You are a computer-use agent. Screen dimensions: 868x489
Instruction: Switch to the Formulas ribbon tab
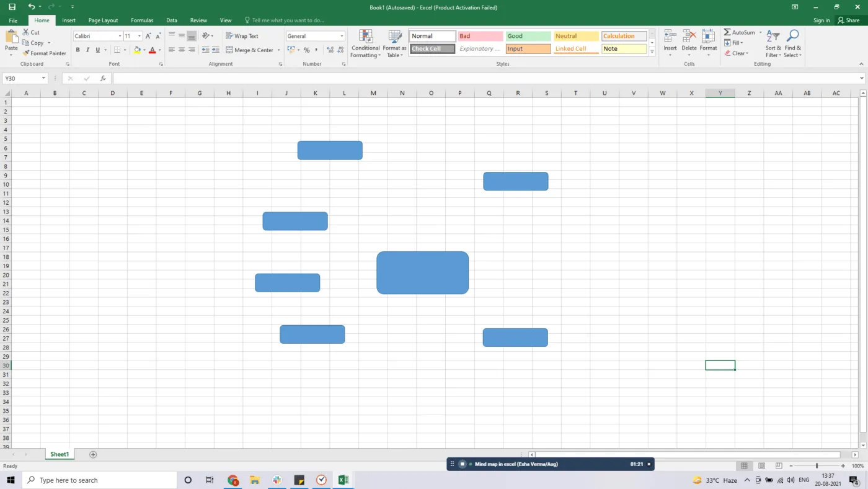tap(142, 20)
